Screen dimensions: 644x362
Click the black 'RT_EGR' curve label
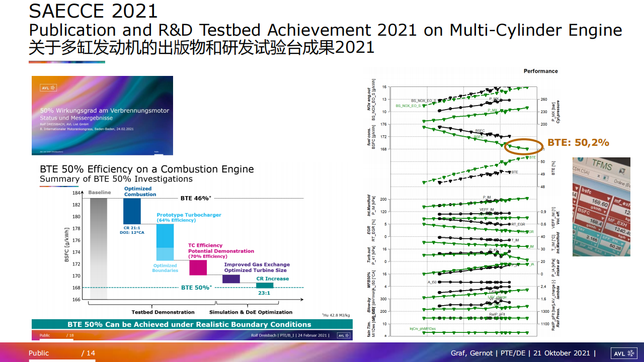[x=518, y=224]
